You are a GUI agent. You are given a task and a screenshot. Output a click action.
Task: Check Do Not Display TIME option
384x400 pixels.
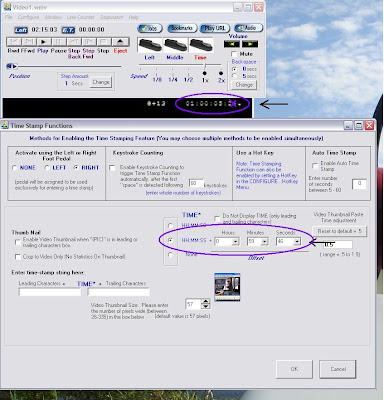click(217, 219)
